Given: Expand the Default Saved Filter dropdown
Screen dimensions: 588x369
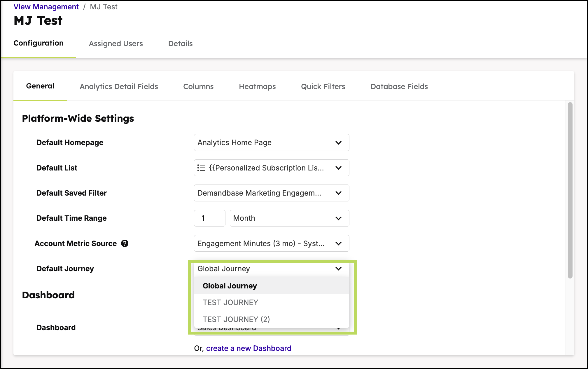Looking at the screenshot, I should [272, 193].
